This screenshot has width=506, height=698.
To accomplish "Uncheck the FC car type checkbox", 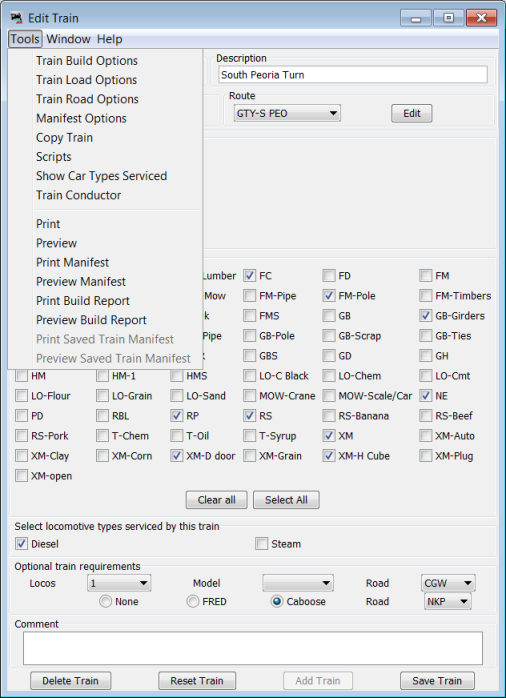I will (249, 276).
